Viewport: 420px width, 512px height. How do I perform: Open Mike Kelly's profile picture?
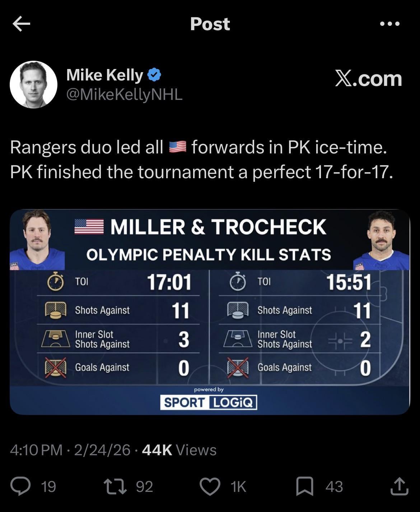[33, 84]
